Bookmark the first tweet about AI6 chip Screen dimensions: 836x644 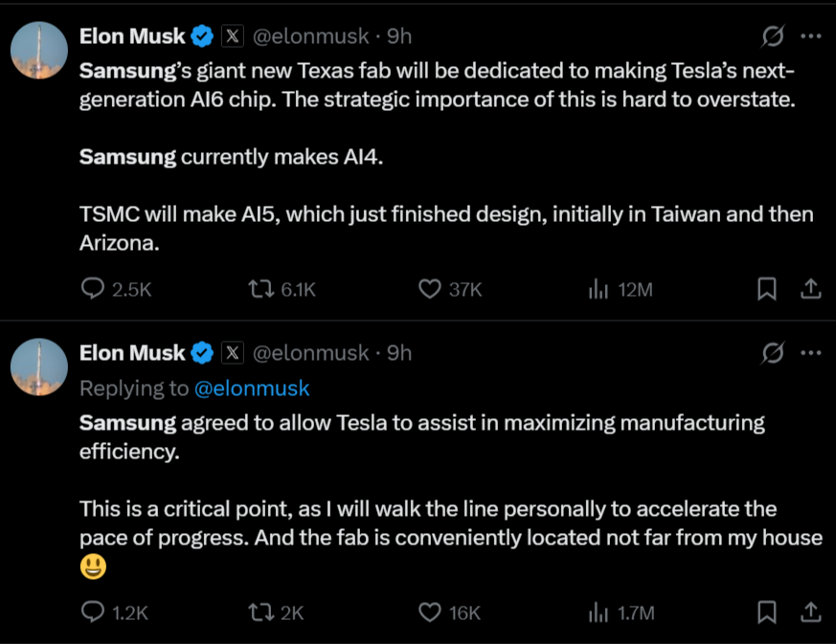[766, 289]
